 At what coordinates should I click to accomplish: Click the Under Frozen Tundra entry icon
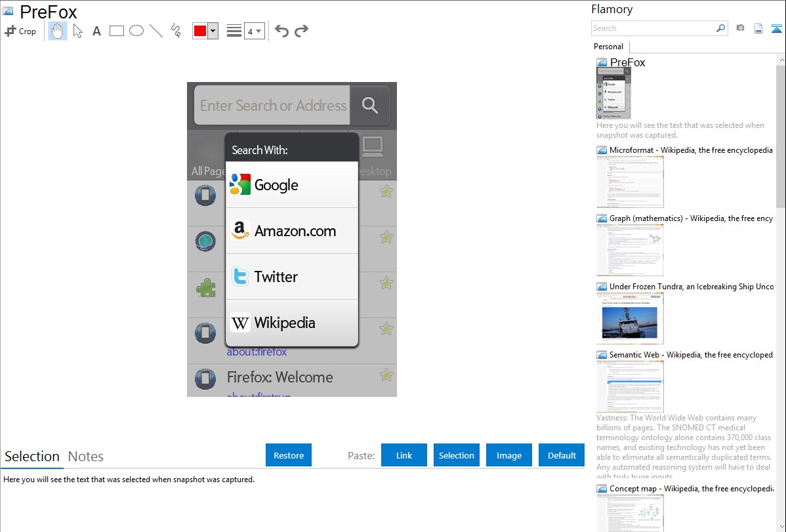(602, 287)
